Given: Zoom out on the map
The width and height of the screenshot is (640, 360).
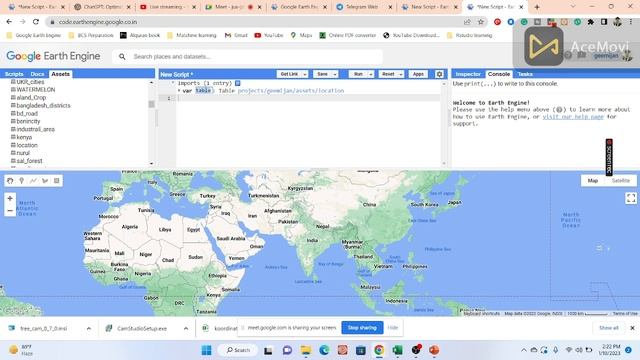Looking at the screenshot, I should (10, 211).
